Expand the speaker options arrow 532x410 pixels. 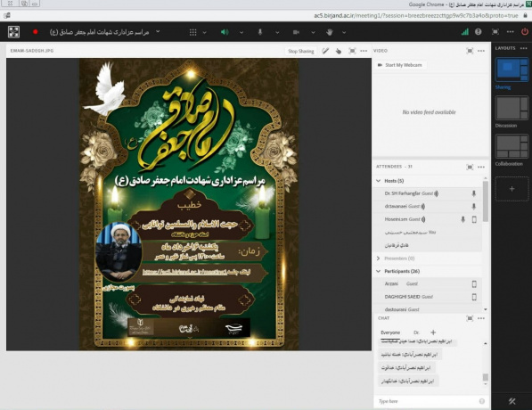pyautogui.click(x=241, y=33)
